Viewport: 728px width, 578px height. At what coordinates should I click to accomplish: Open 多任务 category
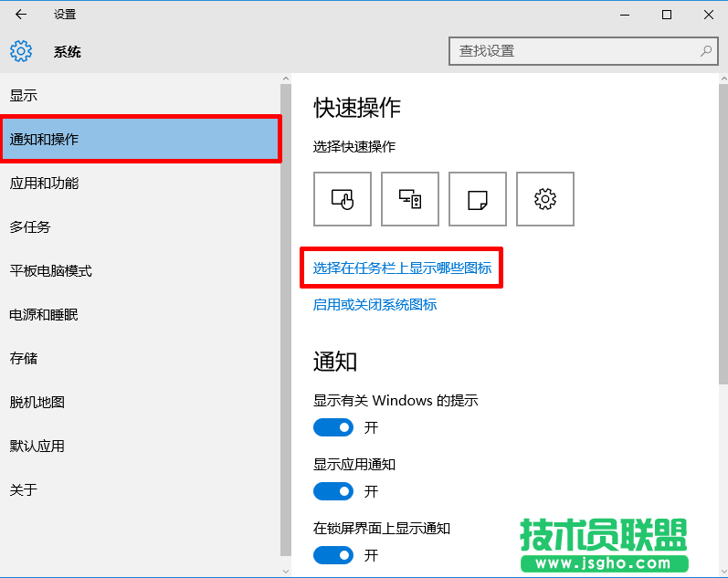tap(141, 227)
